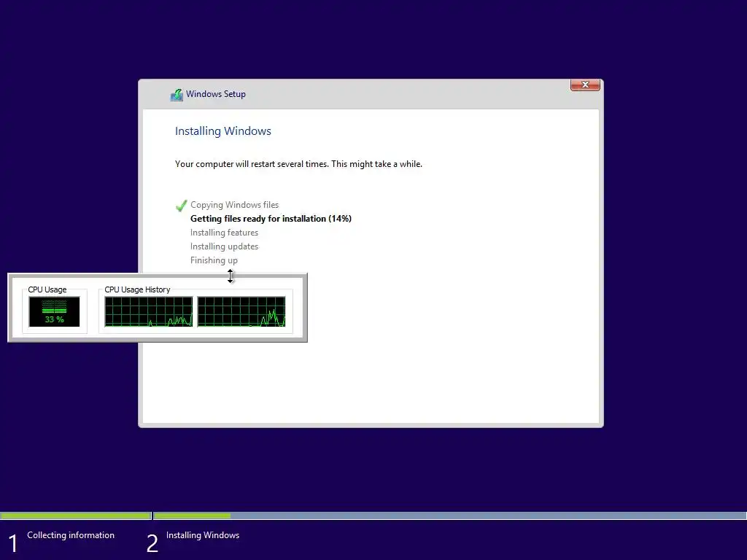Click the 'CPU Usage History' label
The height and width of the screenshot is (560, 747).
[137, 289]
